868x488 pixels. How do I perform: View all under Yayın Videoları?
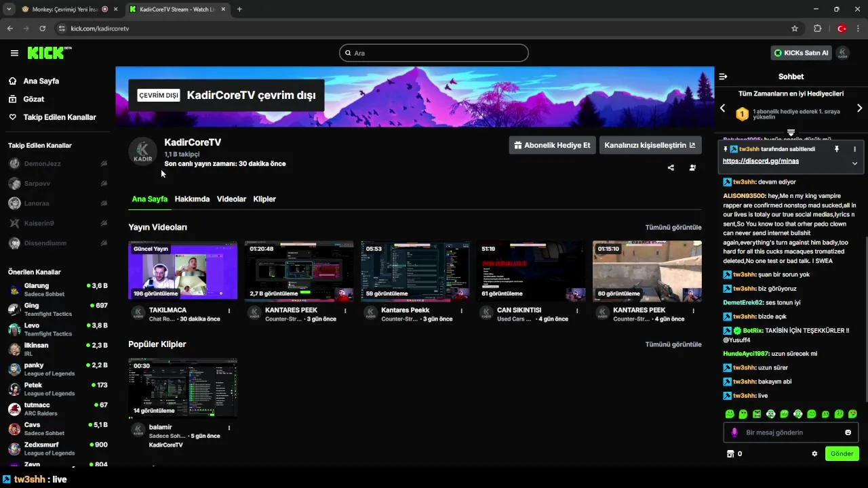pos(673,227)
